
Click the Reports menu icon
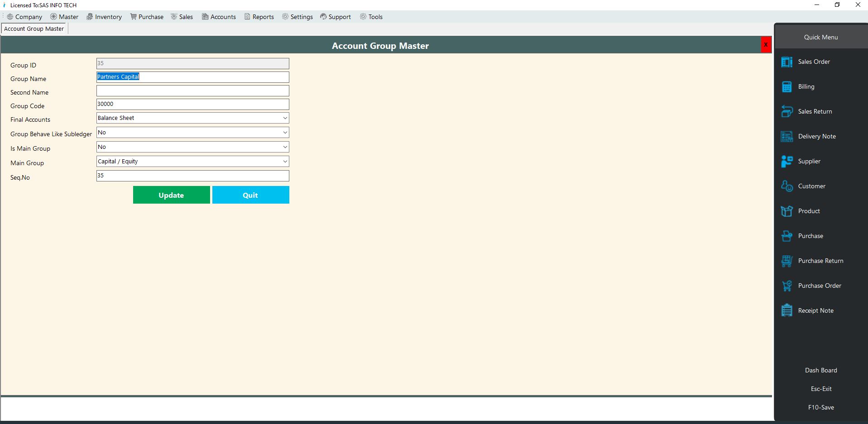click(247, 17)
